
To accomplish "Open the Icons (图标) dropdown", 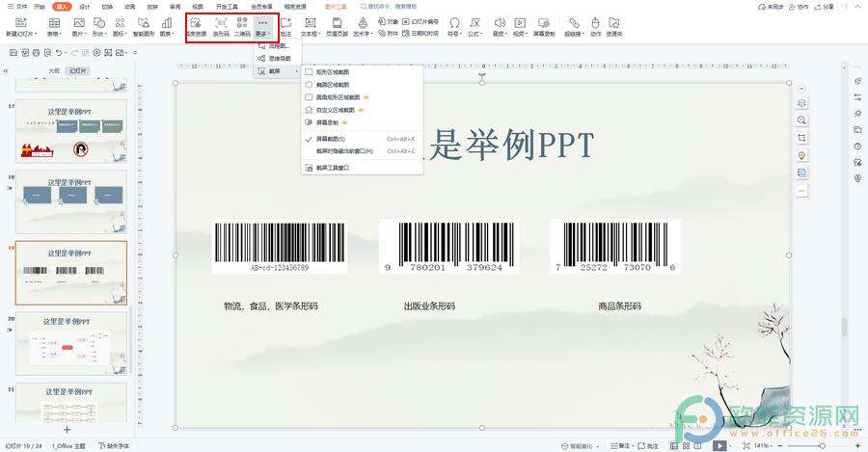I will click(120, 27).
